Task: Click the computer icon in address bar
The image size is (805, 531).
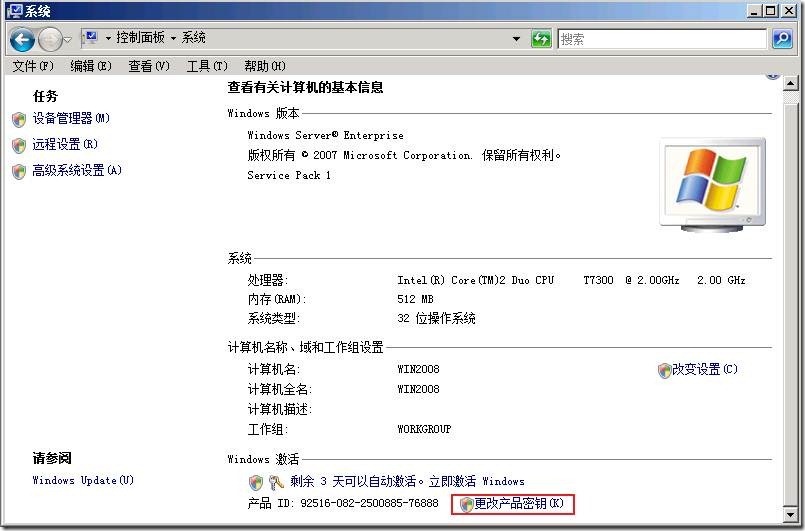Action: [x=90, y=37]
